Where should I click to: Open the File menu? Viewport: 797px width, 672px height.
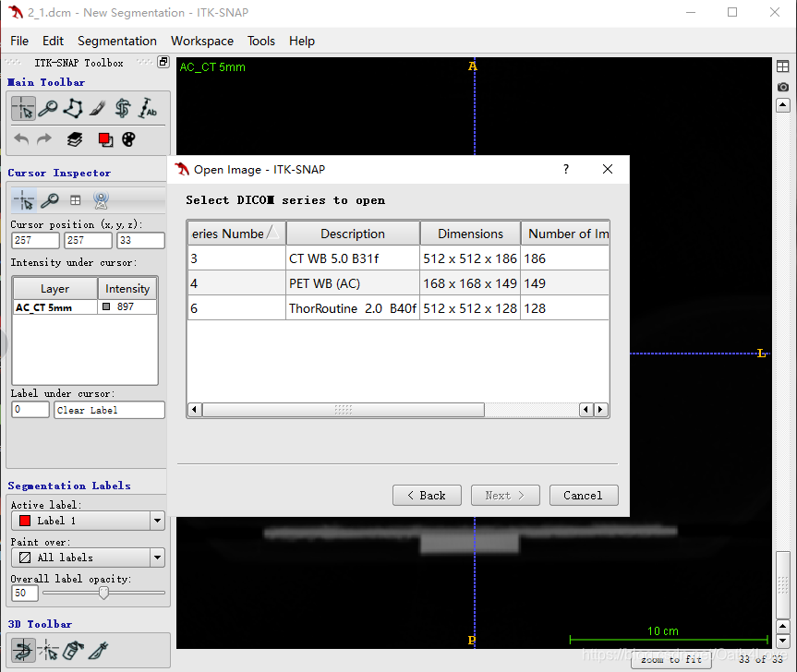click(x=19, y=41)
